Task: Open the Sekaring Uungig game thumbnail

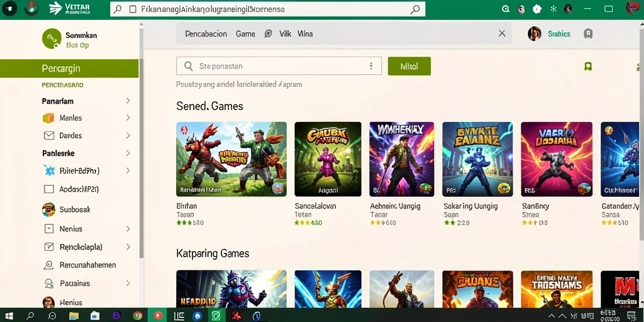Action: pyautogui.click(x=477, y=159)
